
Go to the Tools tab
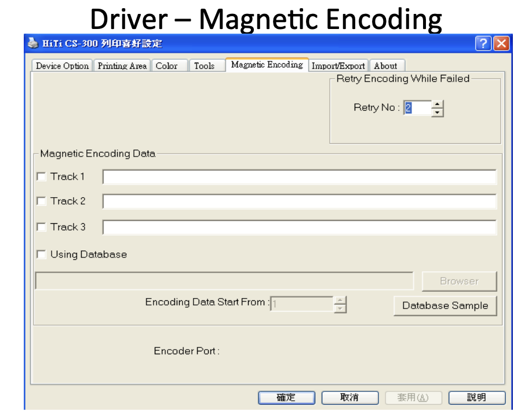click(x=207, y=66)
